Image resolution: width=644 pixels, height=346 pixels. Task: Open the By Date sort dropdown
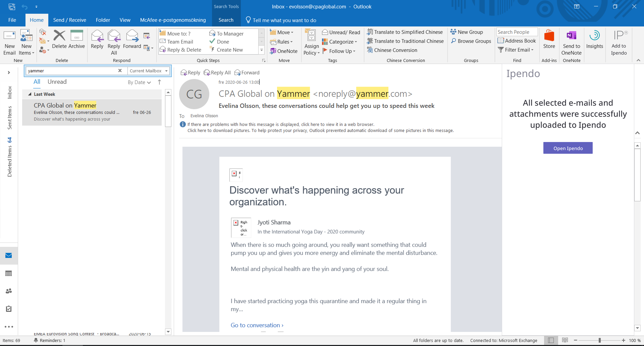coord(139,82)
